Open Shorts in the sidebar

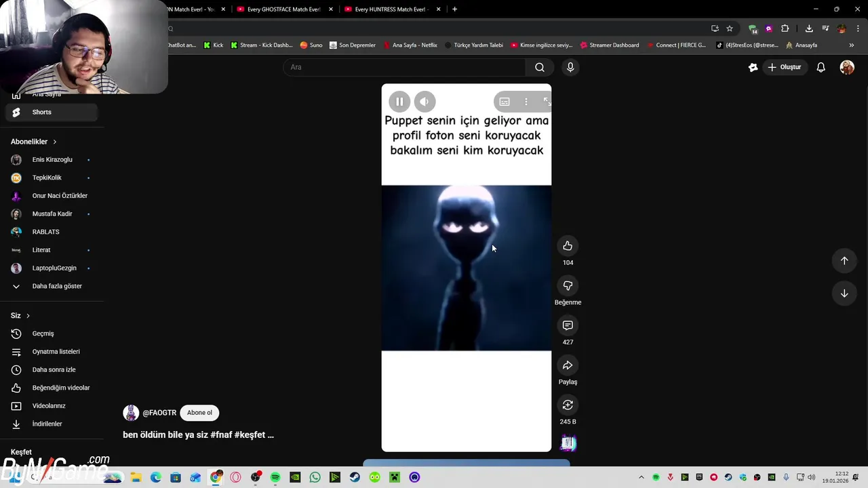point(52,113)
